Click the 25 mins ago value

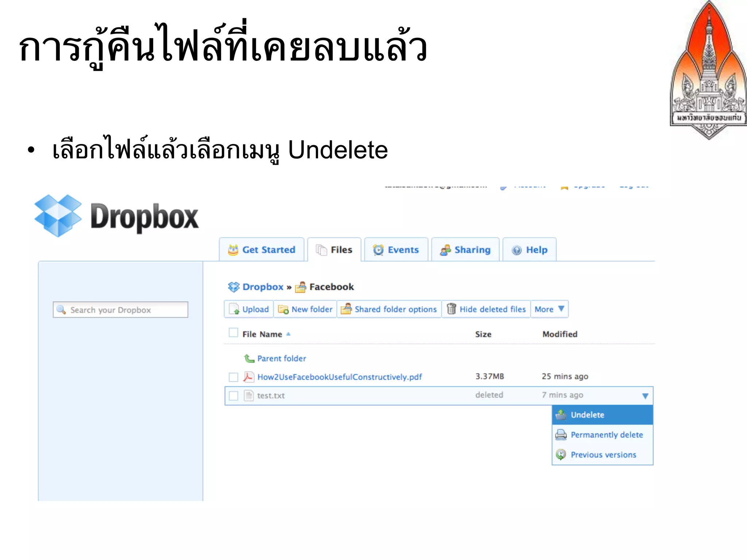565,377
